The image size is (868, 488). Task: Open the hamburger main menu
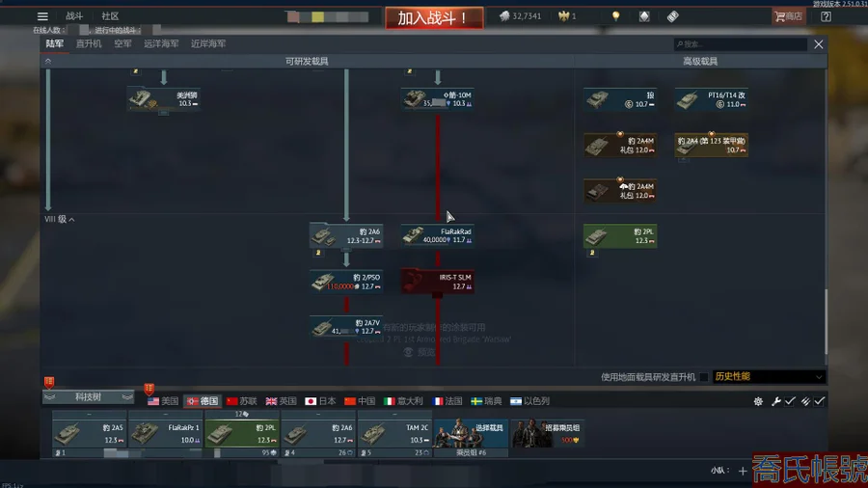click(42, 16)
